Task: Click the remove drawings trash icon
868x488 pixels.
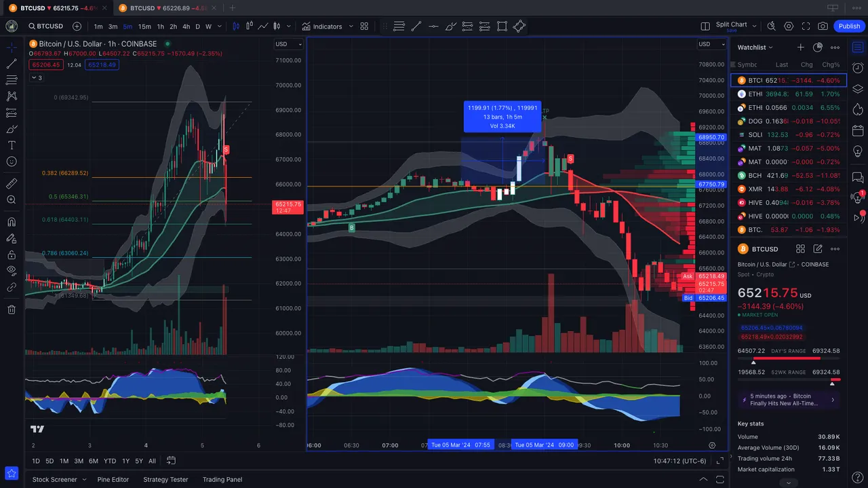Action: coord(12,309)
